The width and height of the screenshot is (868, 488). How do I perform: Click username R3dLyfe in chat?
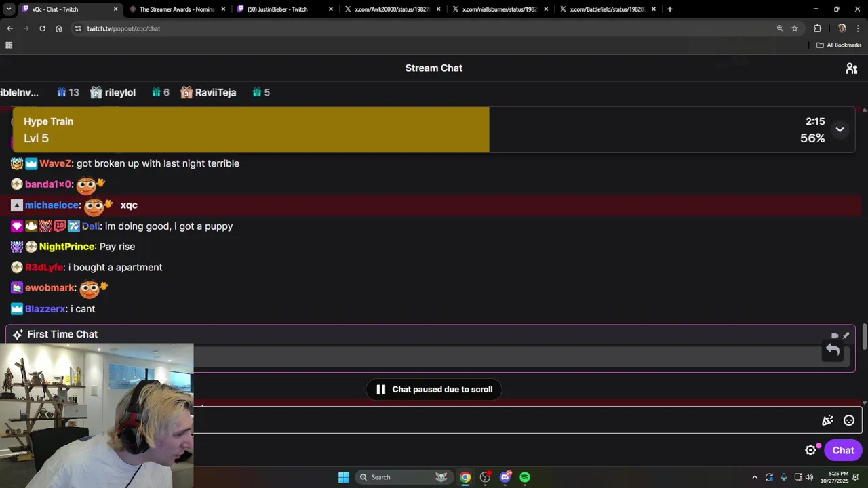(x=44, y=268)
